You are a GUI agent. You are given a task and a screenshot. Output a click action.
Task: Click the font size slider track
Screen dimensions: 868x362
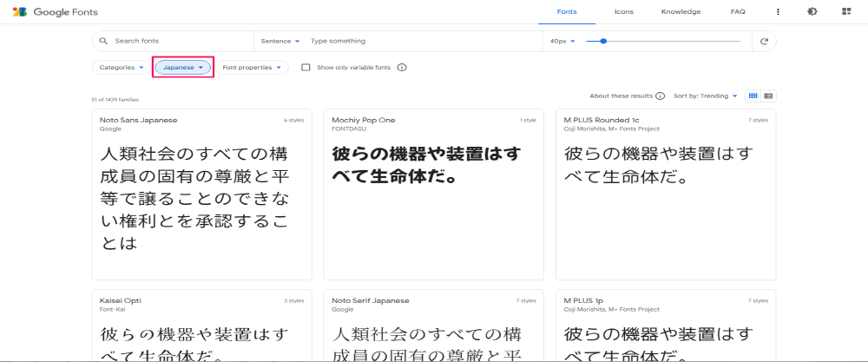coord(668,41)
